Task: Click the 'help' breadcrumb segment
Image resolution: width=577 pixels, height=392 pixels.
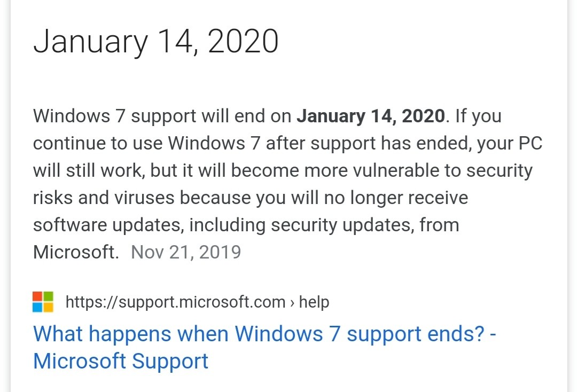Action: pos(314,302)
